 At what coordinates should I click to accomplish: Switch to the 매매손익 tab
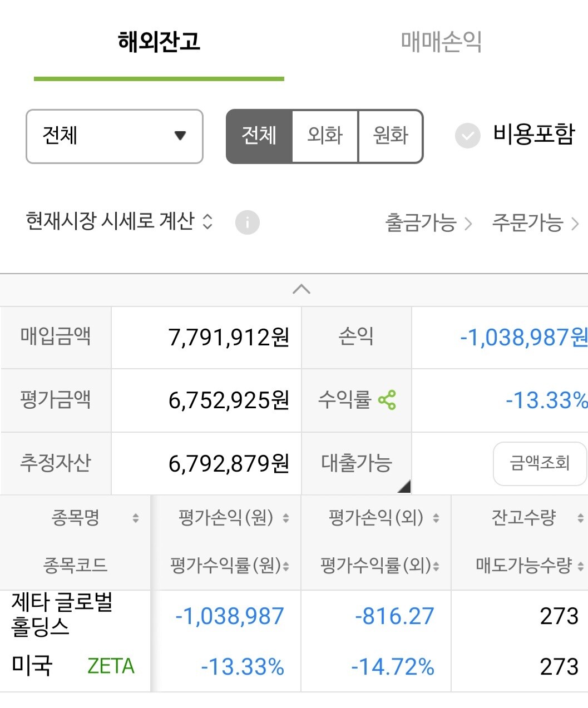click(441, 42)
